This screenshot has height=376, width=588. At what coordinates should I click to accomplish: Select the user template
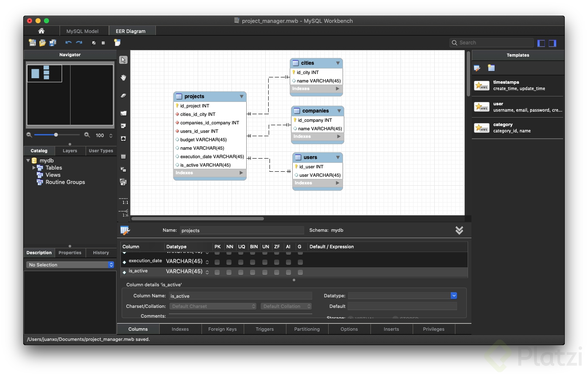pos(517,107)
